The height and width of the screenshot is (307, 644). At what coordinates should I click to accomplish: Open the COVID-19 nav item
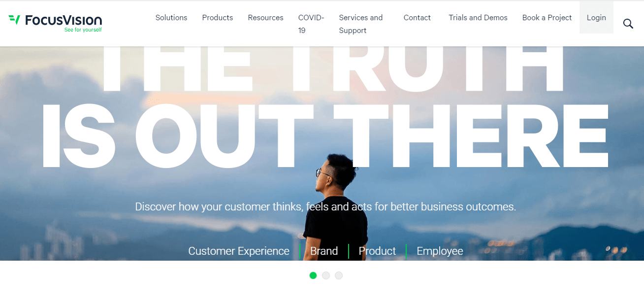click(311, 24)
